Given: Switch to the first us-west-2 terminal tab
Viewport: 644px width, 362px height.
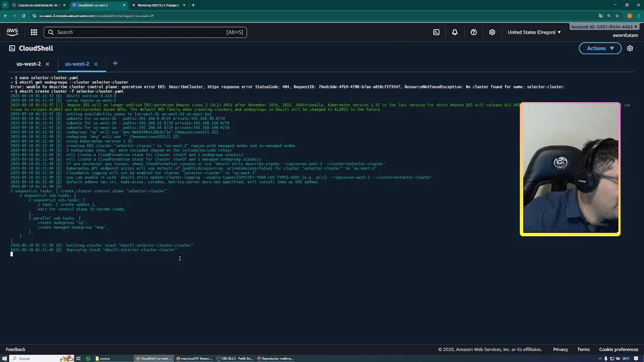Looking at the screenshot, I should [x=29, y=64].
